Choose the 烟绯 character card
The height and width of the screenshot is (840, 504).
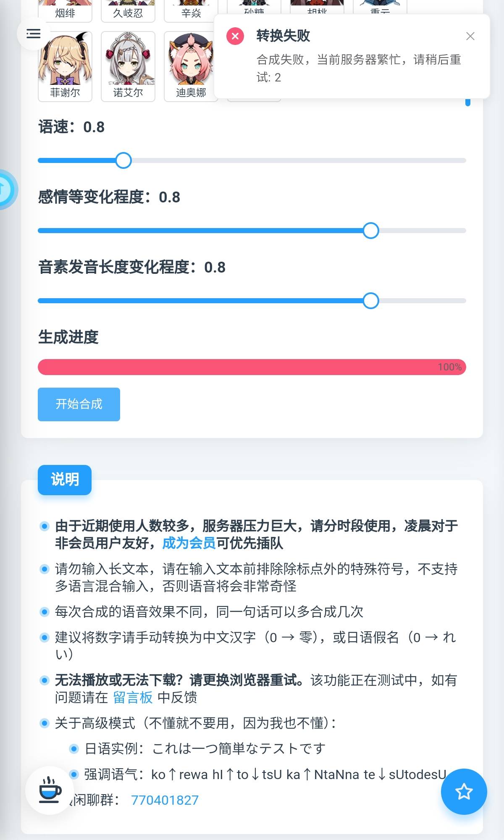tap(65, 11)
